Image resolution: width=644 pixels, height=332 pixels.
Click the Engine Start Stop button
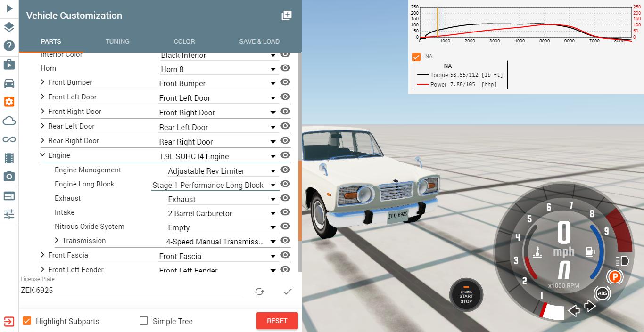click(x=466, y=295)
